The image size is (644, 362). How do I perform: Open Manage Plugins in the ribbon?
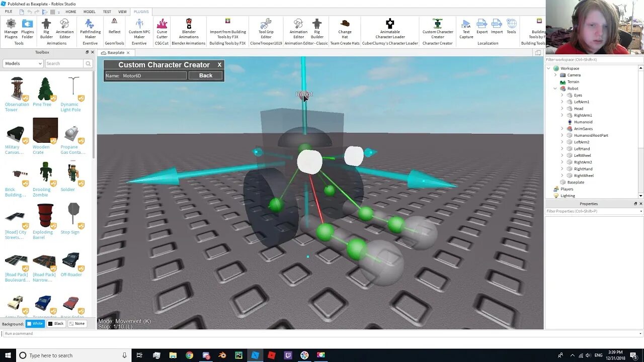tap(11, 29)
